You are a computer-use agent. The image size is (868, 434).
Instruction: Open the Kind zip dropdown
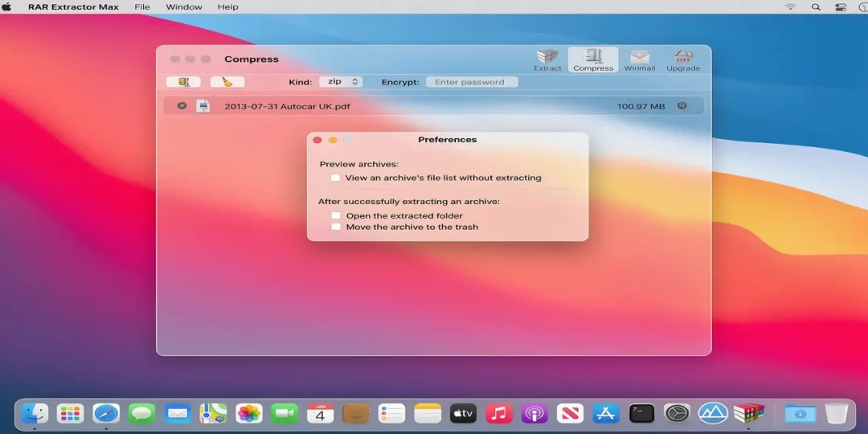(341, 81)
